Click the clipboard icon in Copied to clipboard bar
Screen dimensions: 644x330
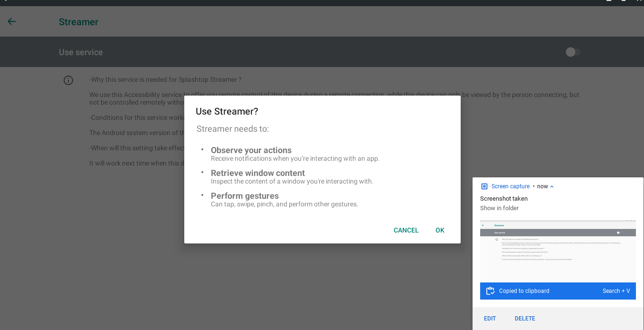(x=490, y=291)
